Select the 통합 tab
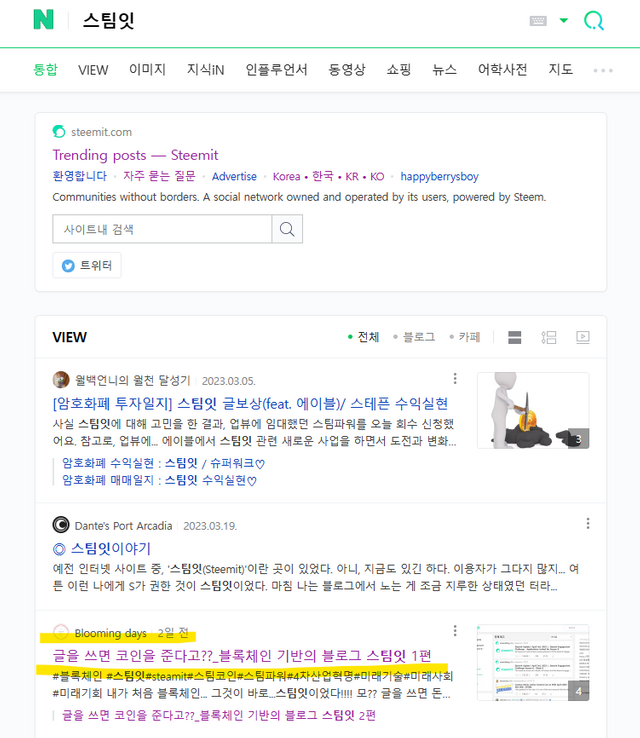 (45, 70)
